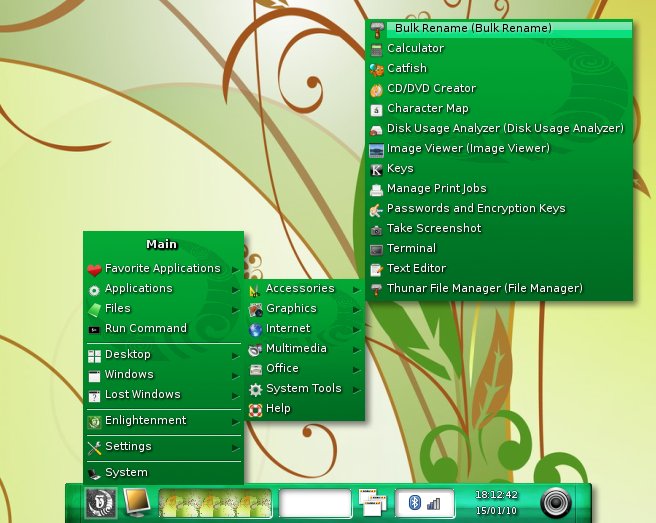This screenshot has height=523, width=656.
Task: Click the Manage Print Jobs printer icon
Action: pos(377,190)
